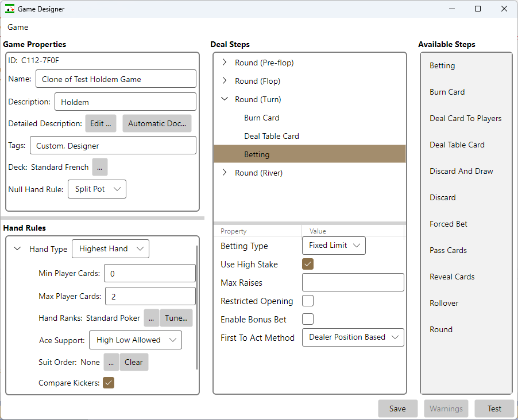Click the Max Raises input field

pyautogui.click(x=353, y=282)
